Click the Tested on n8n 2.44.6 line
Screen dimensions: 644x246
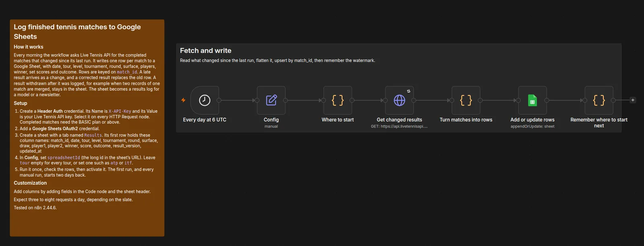[x=35, y=208]
